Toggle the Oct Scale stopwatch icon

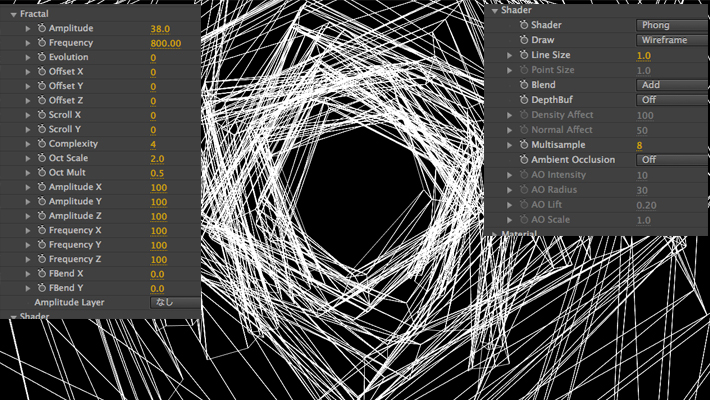(41, 159)
